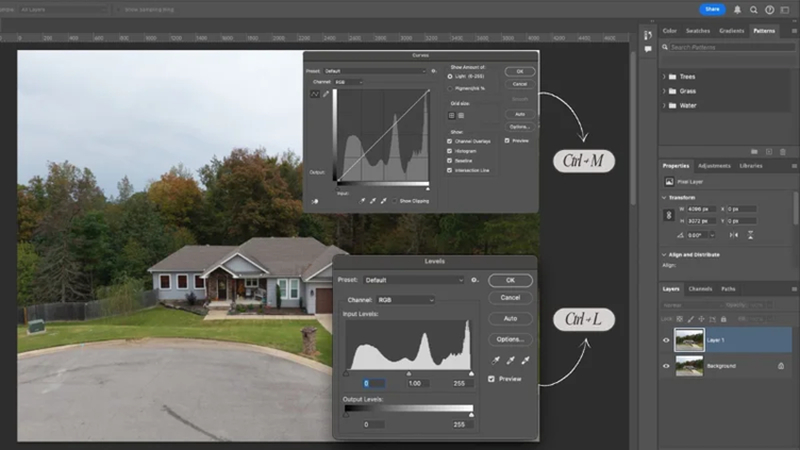Click the delete pattern trash icon
The height and width of the screenshot is (450, 800).
click(783, 152)
